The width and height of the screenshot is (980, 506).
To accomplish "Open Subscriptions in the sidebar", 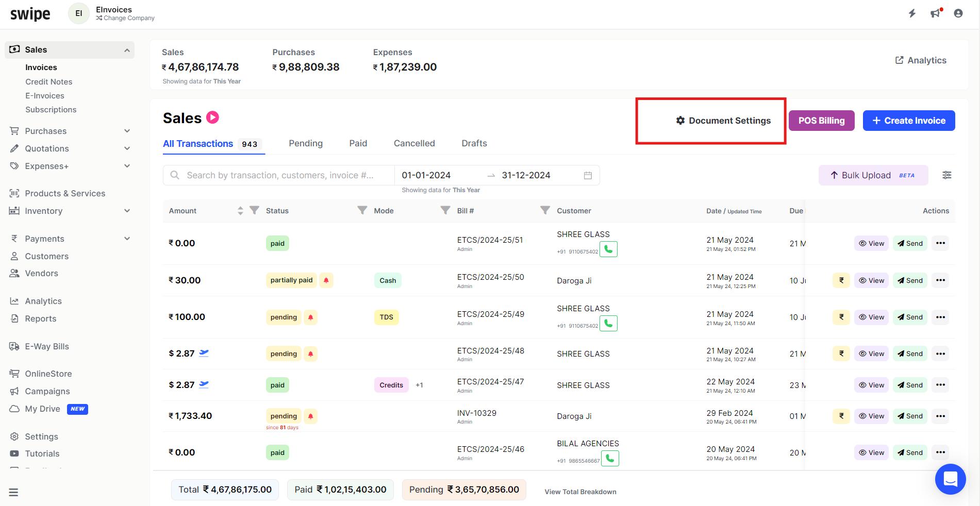I will 51,110.
